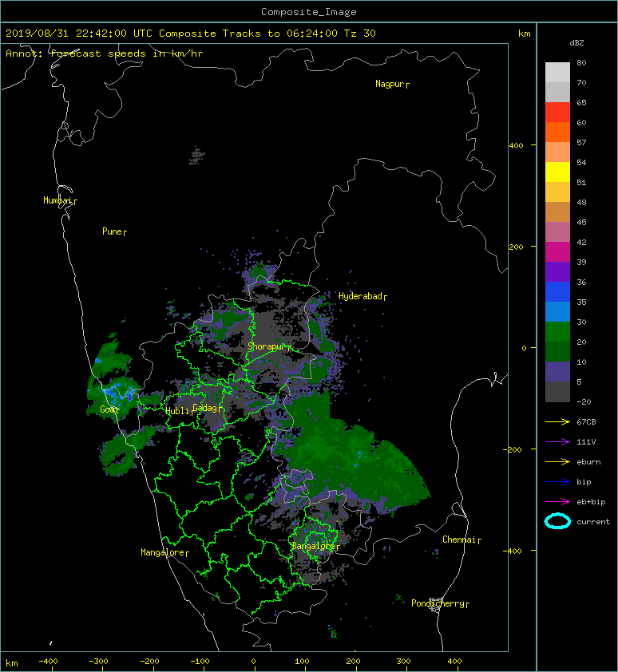Click the 30 dBZ green swatch

(557, 332)
